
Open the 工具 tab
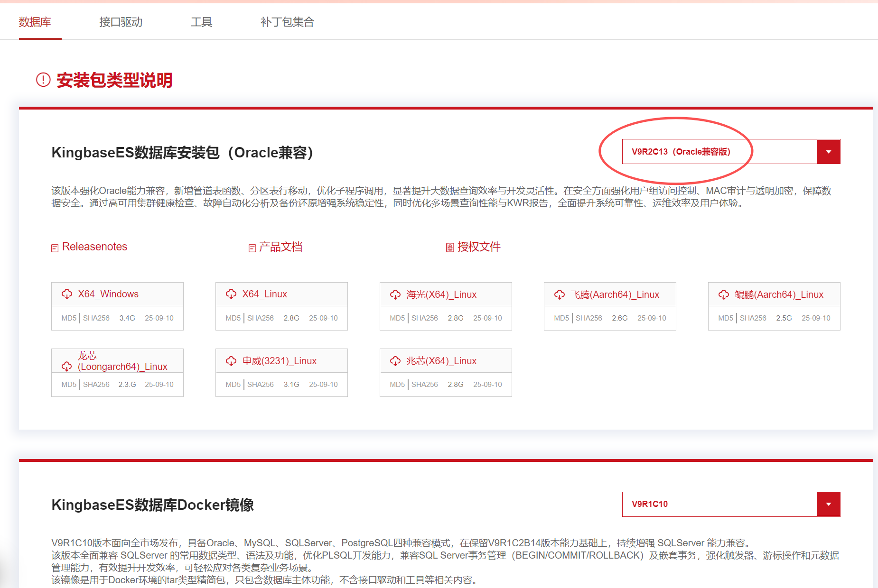201,22
